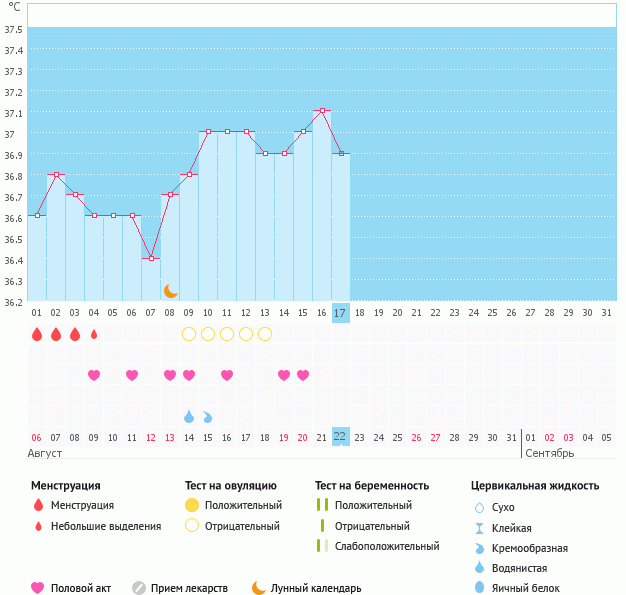
Task: Click the lowest temperature point on day 07
Action: 152,259
